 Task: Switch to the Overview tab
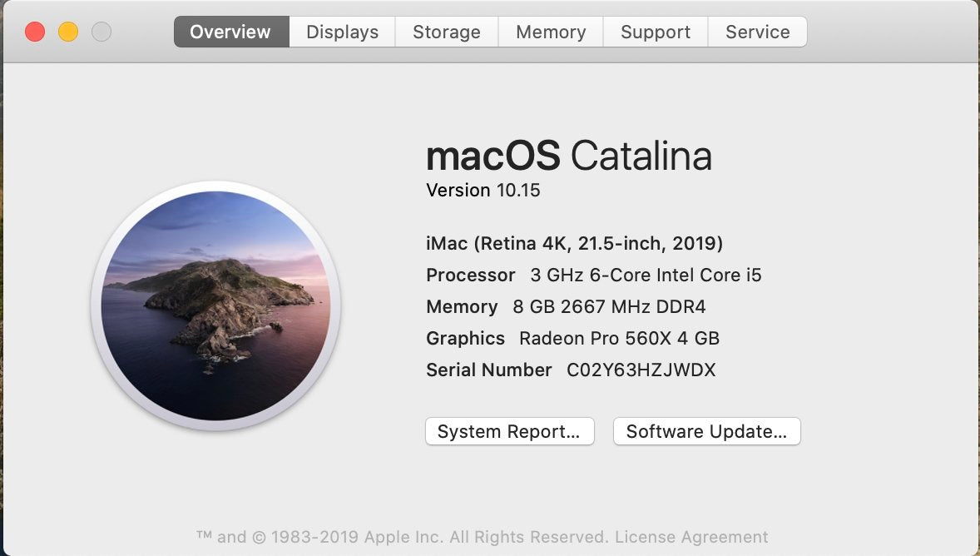click(230, 32)
